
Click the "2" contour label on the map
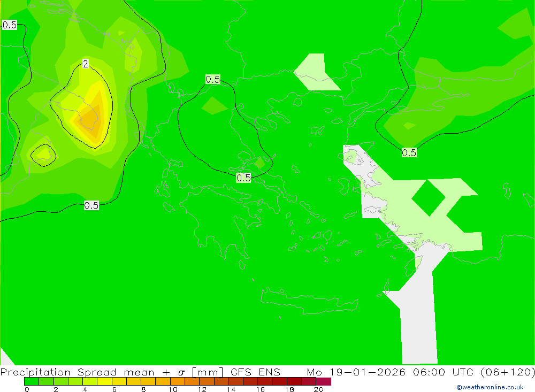[x=85, y=64]
